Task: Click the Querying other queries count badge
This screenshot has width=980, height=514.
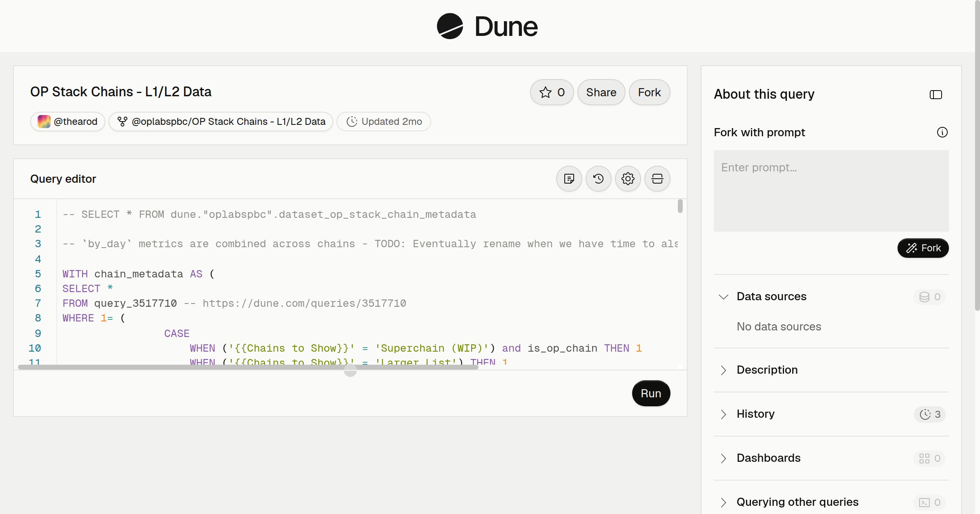Action: (x=930, y=503)
